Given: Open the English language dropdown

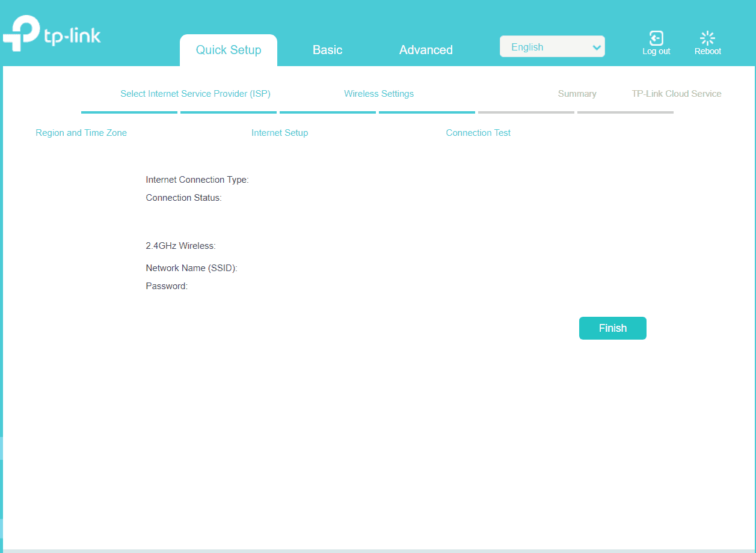Looking at the screenshot, I should click(544, 47).
